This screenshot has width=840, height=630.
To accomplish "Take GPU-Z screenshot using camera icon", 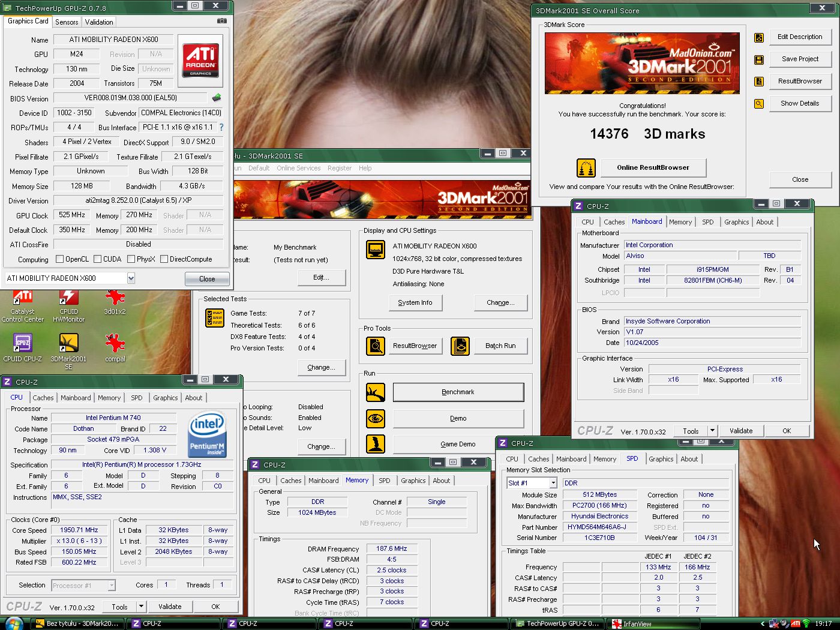I will click(x=221, y=21).
